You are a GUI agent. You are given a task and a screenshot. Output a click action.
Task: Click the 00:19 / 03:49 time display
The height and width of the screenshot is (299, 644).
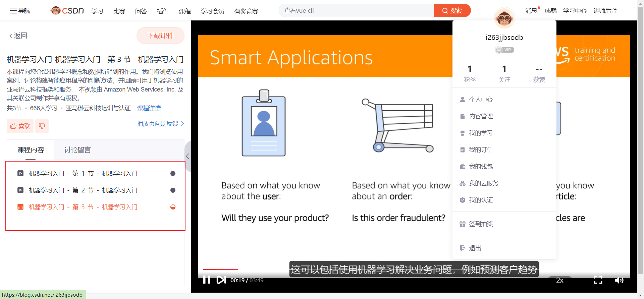tap(247, 280)
